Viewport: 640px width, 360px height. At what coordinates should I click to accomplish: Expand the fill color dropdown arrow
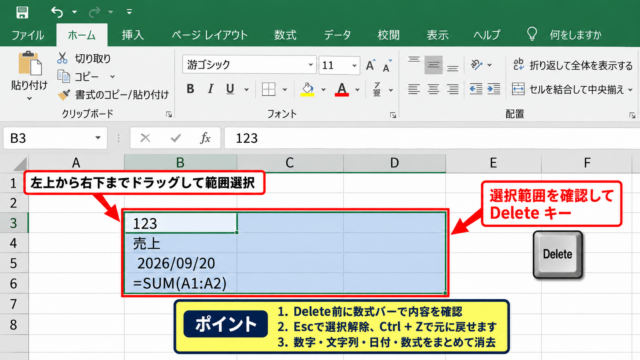(x=323, y=89)
